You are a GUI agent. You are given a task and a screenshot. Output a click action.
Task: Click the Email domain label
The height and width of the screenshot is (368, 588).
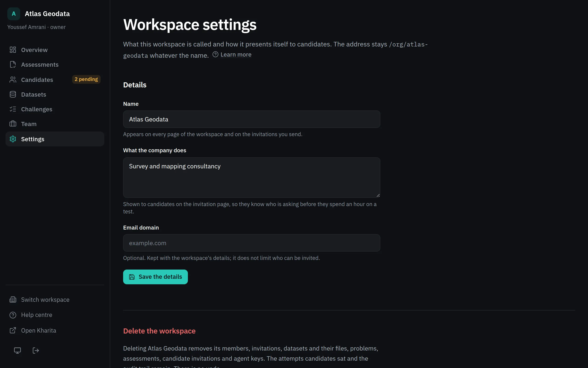click(x=141, y=227)
